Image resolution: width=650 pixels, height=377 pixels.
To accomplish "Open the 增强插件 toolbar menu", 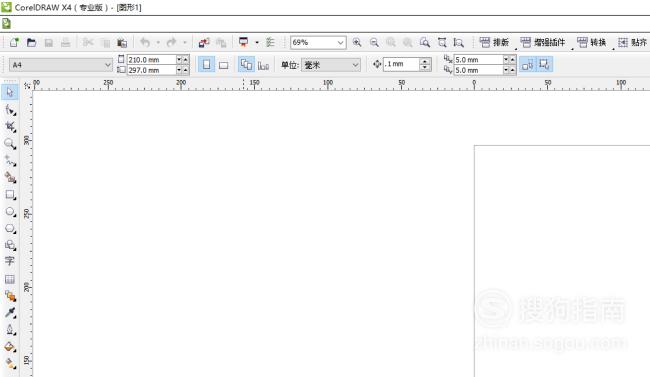I will [543, 42].
